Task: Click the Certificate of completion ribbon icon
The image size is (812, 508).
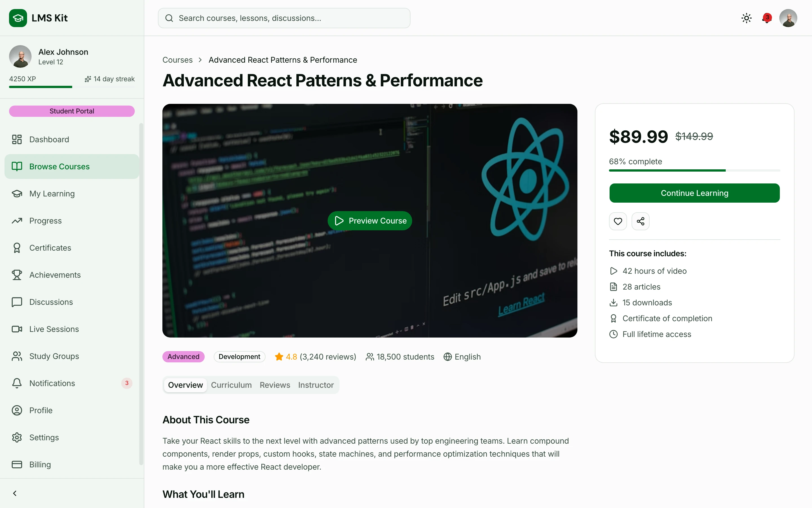Action: click(x=613, y=319)
